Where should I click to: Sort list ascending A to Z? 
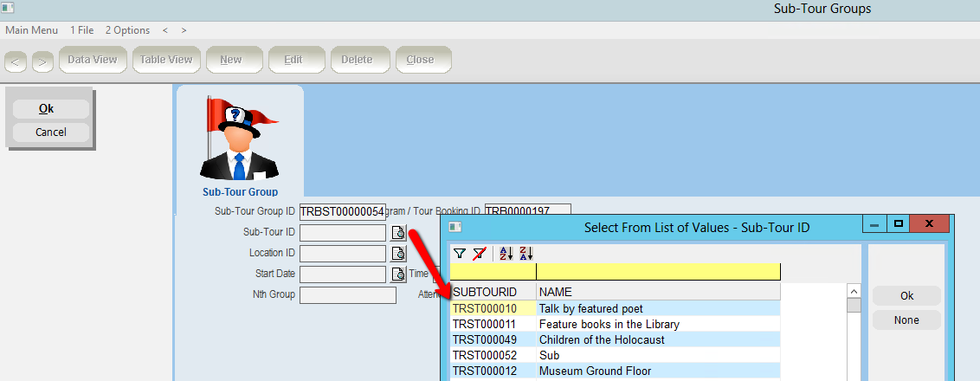point(506,253)
